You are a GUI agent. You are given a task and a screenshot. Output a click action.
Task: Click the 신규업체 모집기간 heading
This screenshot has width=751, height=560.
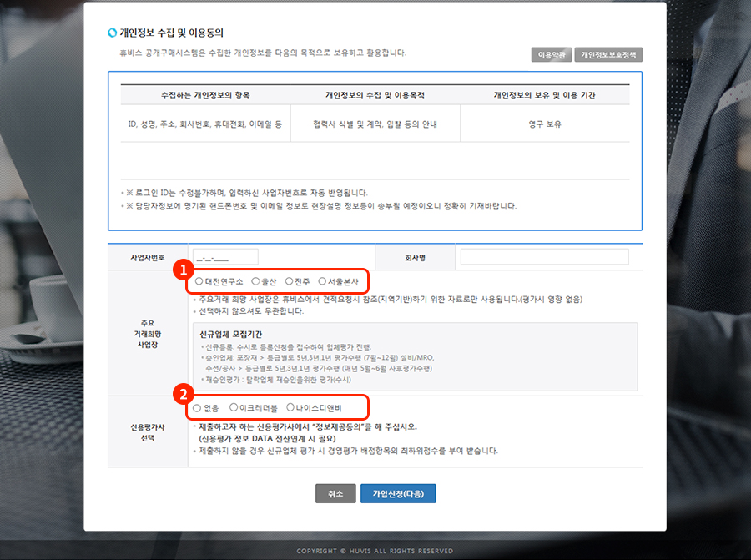pos(231,334)
